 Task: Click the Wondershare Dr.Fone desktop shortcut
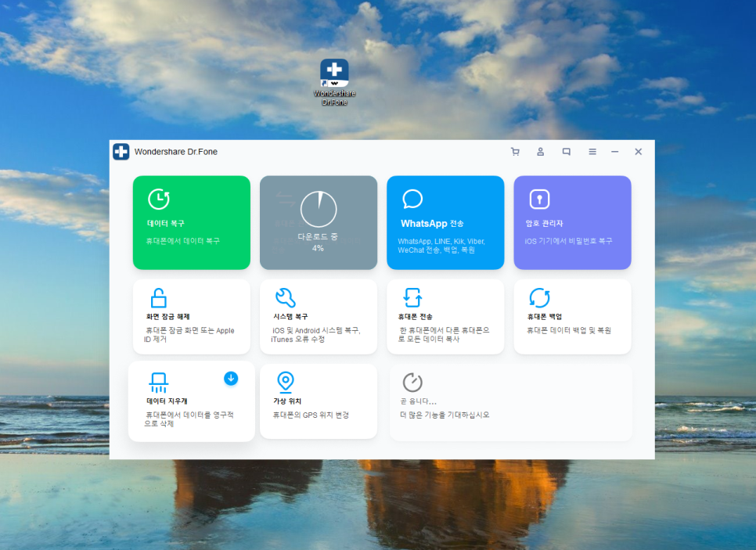(x=335, y=82)
